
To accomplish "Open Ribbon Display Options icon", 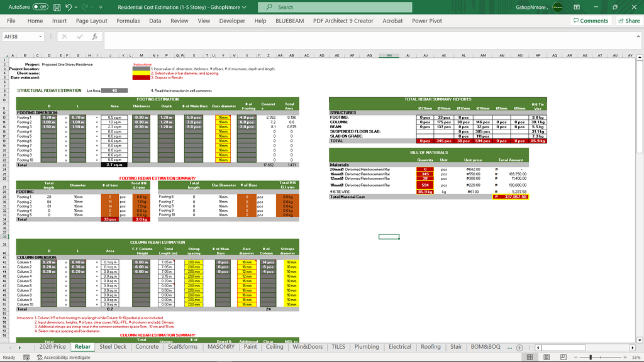I will 577,7.
